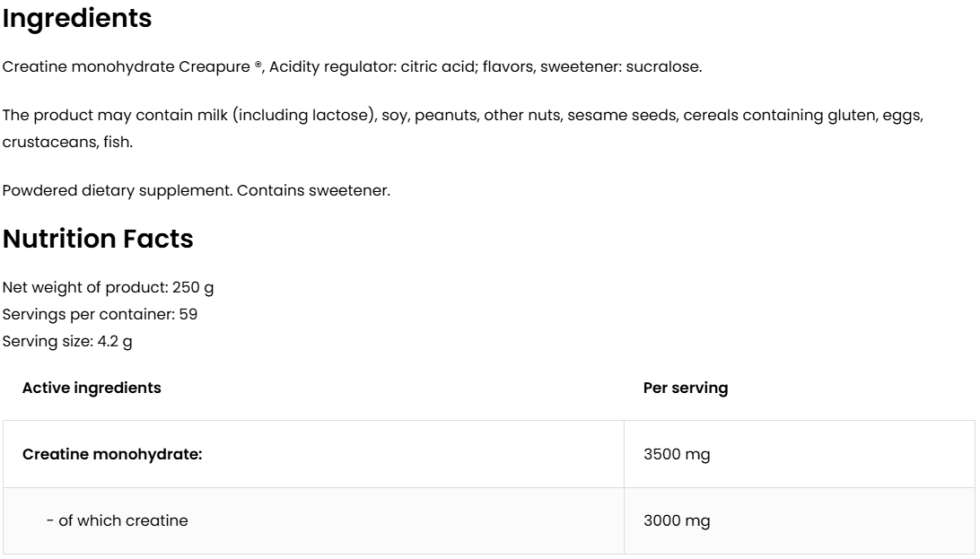This screenshot has width=980, height=559.
Task: Click the Net weight of product line
Action: tap(108, 288)
